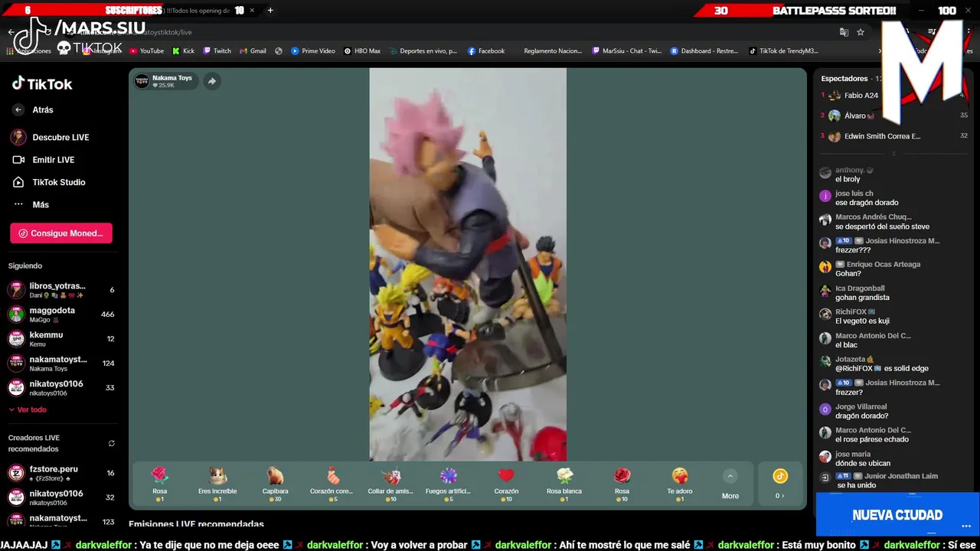Send the Te adoro gift
The height and width of the screenshot is (551, 980).
coord(680,484)
